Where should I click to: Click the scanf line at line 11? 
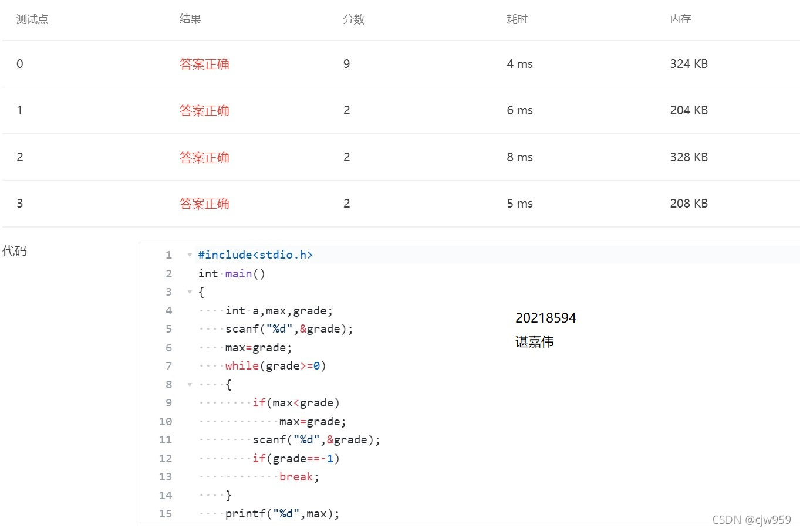(x=316, y=440)
